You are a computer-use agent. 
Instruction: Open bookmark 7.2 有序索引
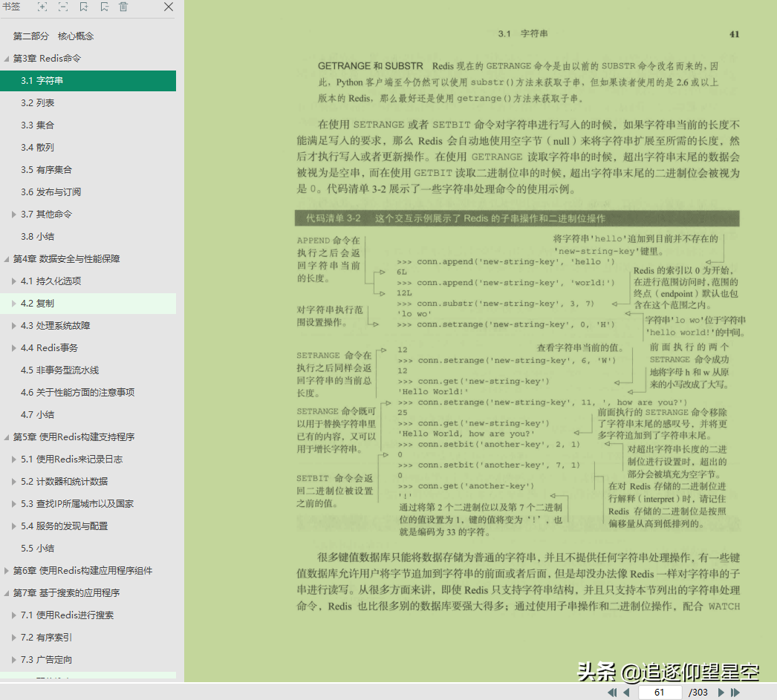[47, 638]
